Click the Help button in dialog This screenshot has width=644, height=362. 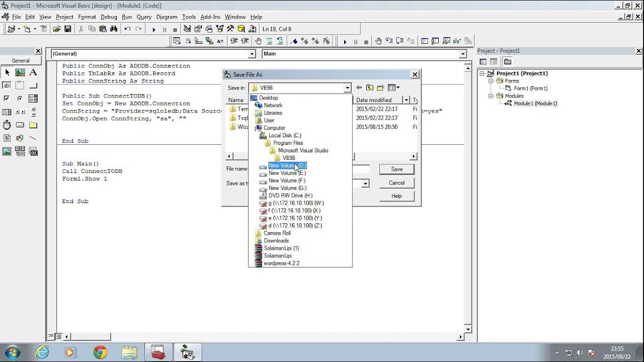(396, 196)
